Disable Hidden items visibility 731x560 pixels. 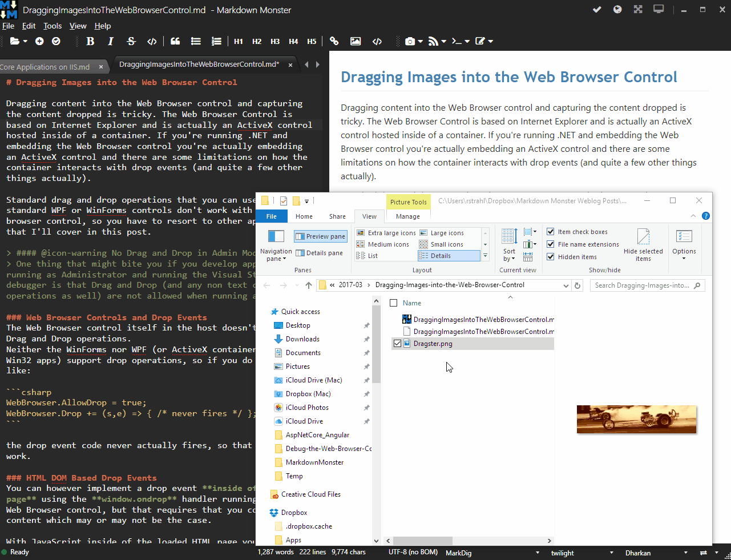pyautogui.click(x=551, y=256)
